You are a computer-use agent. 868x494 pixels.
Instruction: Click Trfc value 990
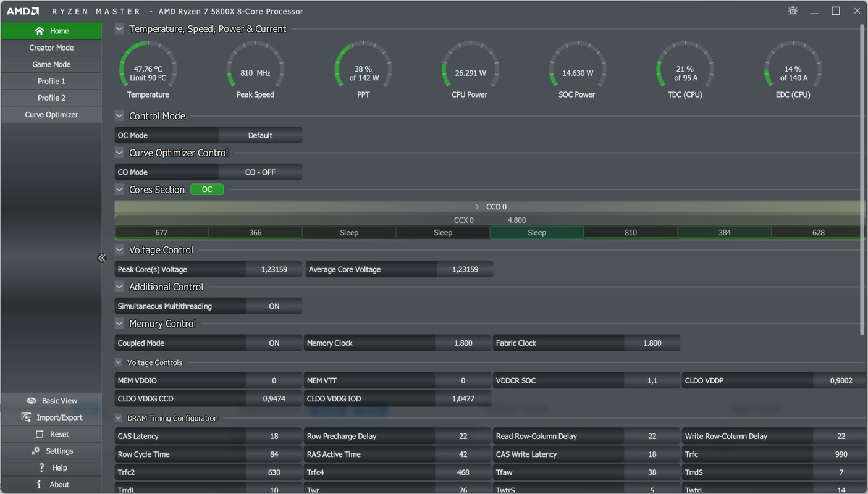[841, 454]
